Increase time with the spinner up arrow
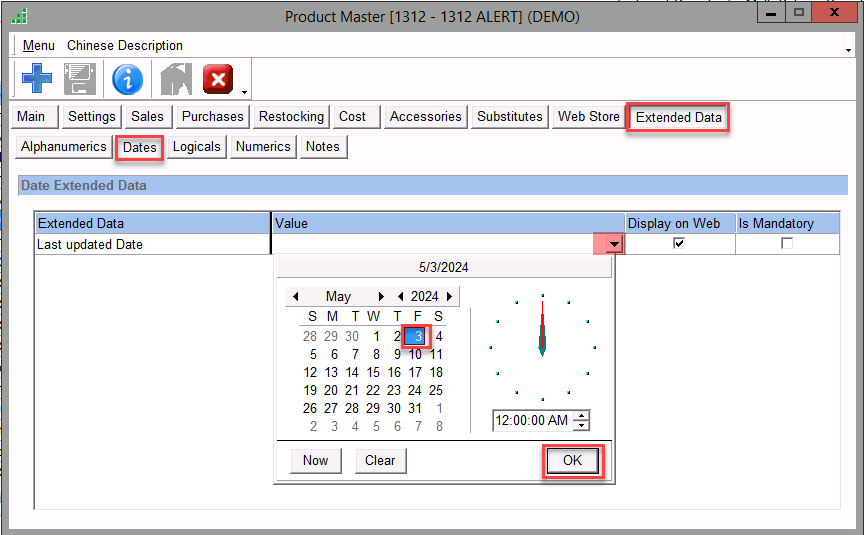864x535 pixels. (x=582, y=415)
